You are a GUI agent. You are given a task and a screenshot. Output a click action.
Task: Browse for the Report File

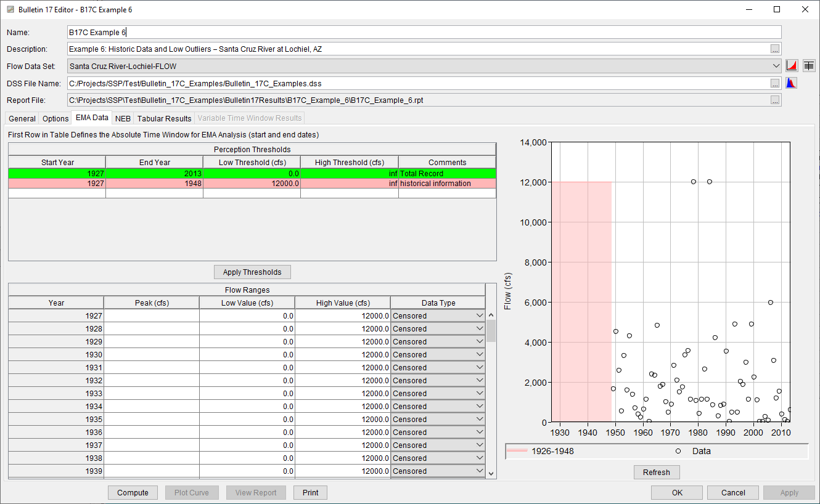pyautogui.click(x=775, y=100)
